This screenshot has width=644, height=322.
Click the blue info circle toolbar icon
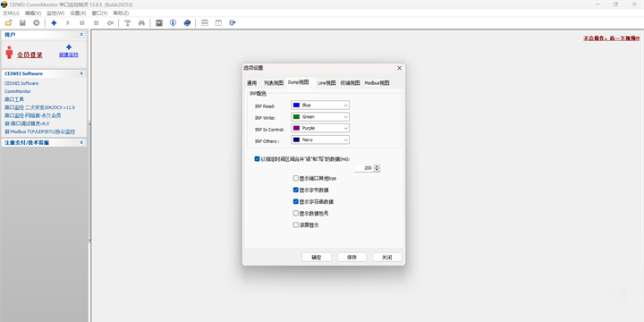pos(173,23)
